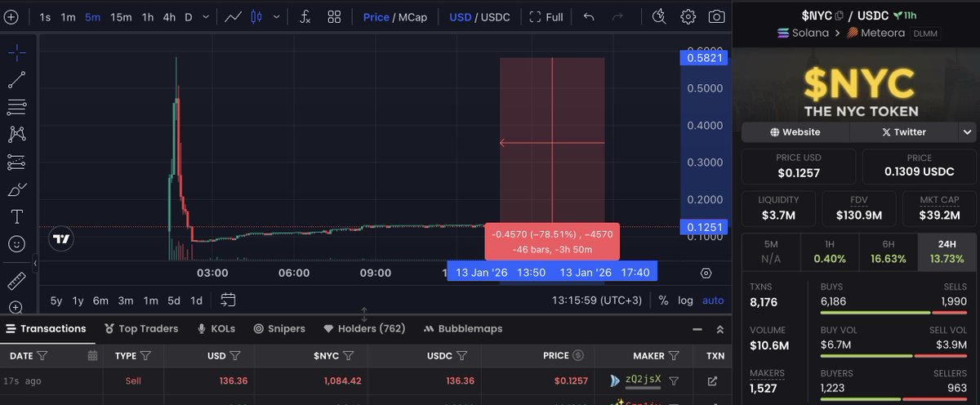Viewport: 980px width, 405px height.
Task: Take a chart snapshot with camera icon
Action: tap(716, 17)
